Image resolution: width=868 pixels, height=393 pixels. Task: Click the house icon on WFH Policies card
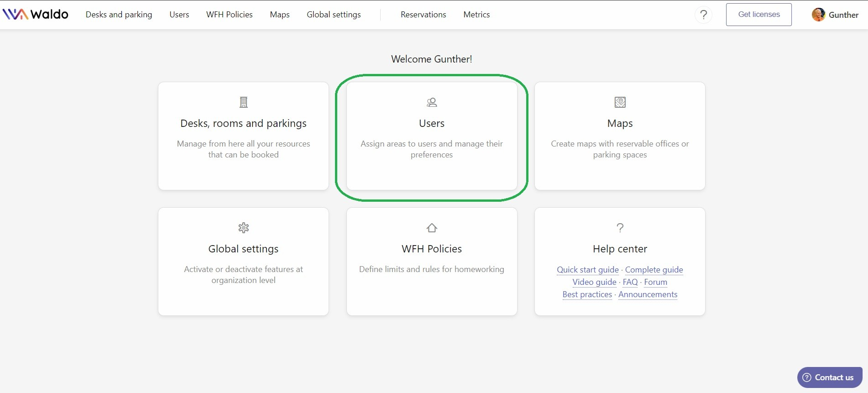(432, 228)
